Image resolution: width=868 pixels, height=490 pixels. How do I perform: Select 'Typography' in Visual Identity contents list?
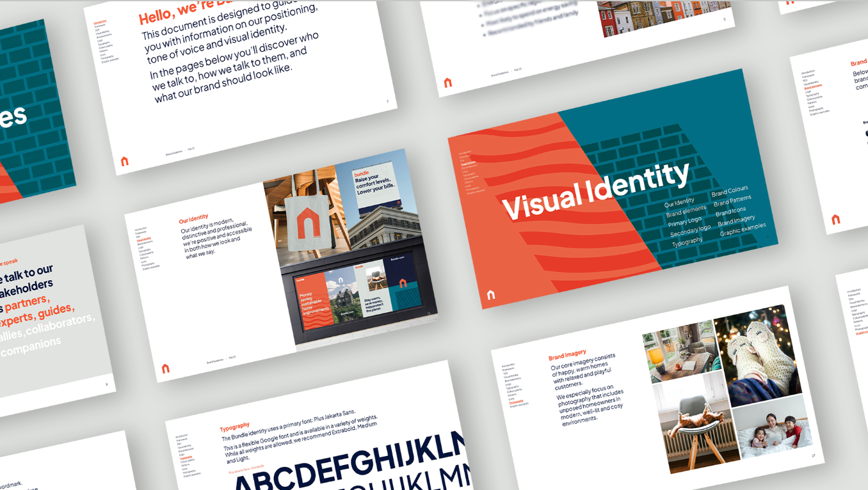pyautogui.click(x=687, y=242)
